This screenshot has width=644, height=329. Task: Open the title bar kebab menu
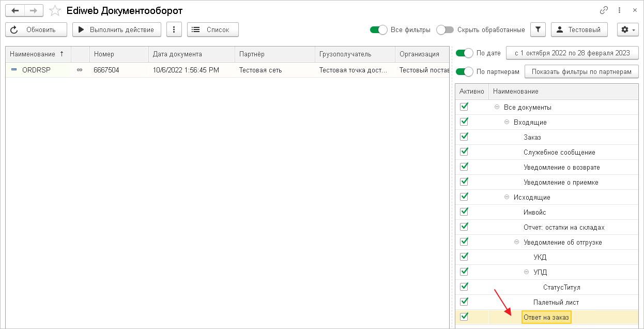click(619, 10)
